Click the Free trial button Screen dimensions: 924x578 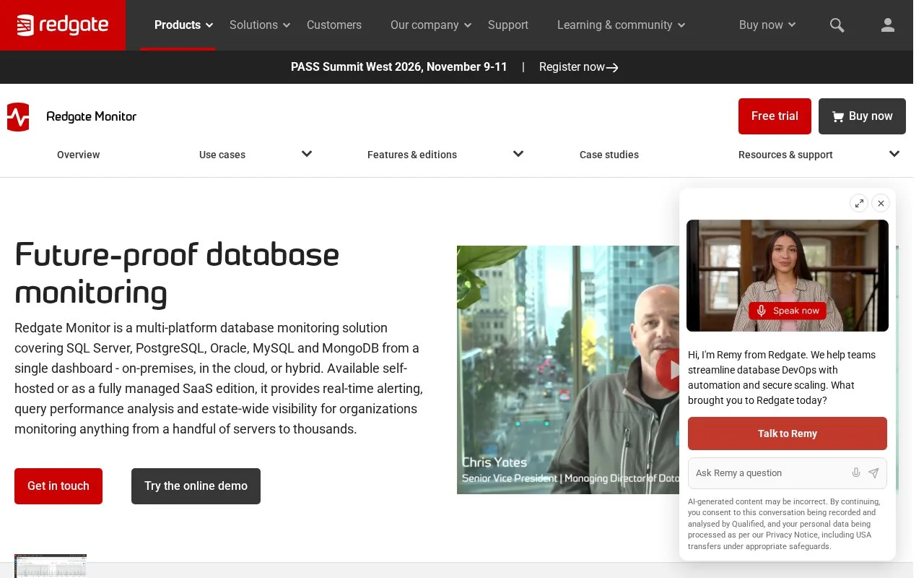[x=775, y=116]
